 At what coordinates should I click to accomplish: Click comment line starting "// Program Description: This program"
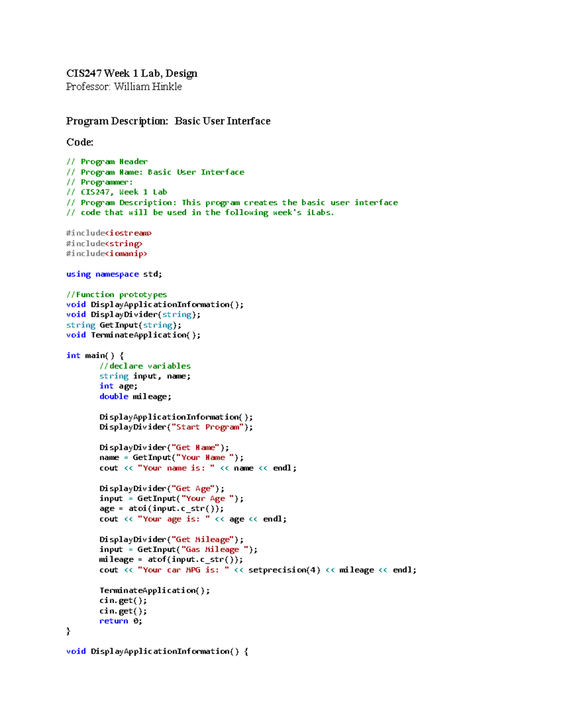point(232,203)
